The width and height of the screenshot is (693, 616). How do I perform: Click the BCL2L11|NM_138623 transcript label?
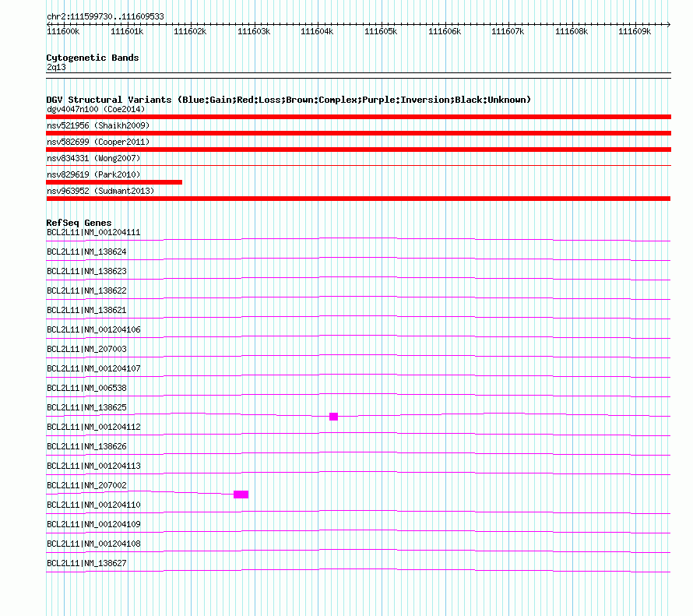tap(86, 271)
